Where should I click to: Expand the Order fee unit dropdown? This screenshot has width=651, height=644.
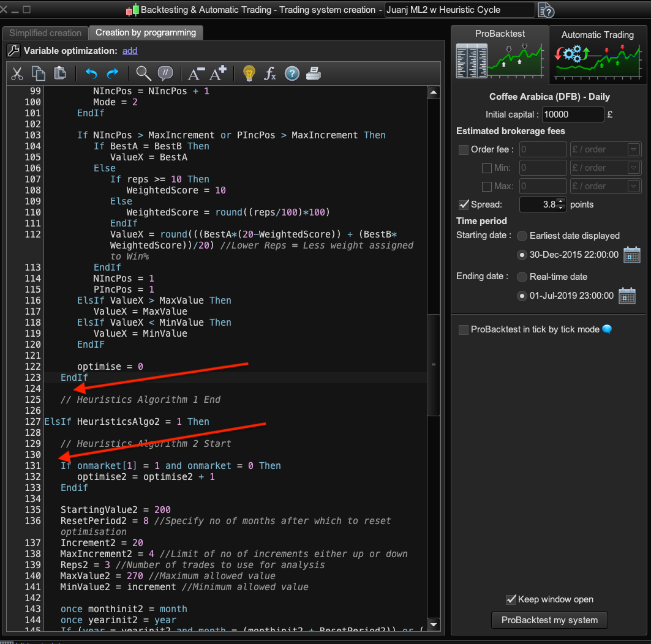(x=633, y=150)
